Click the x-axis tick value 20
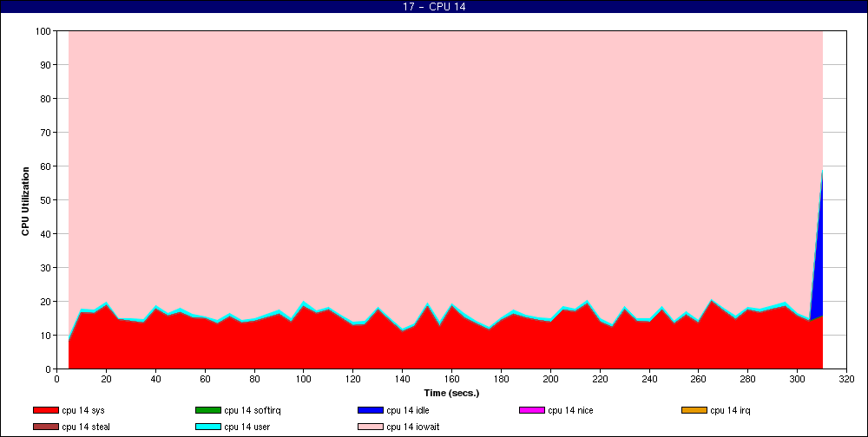The width and height of the screenshot is (868, 437). (x=106, y=380)
